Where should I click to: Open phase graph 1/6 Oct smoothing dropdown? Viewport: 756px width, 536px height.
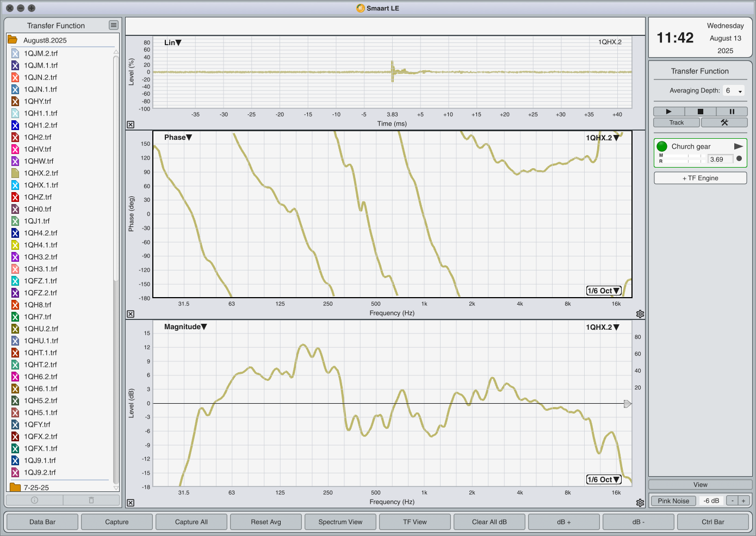pos(604,291)
